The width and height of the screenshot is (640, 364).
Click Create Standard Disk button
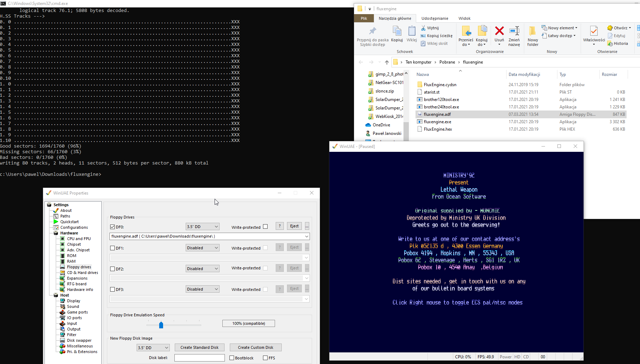pos(199,347)
